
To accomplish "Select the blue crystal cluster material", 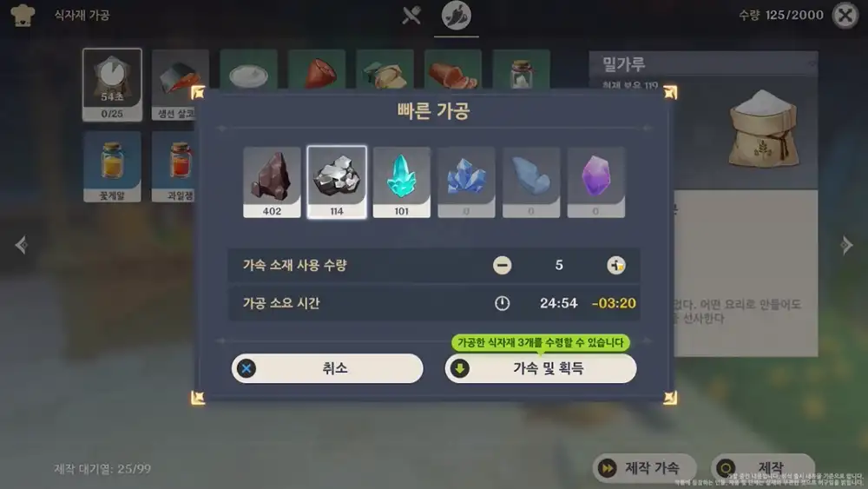I will point(466,182).
